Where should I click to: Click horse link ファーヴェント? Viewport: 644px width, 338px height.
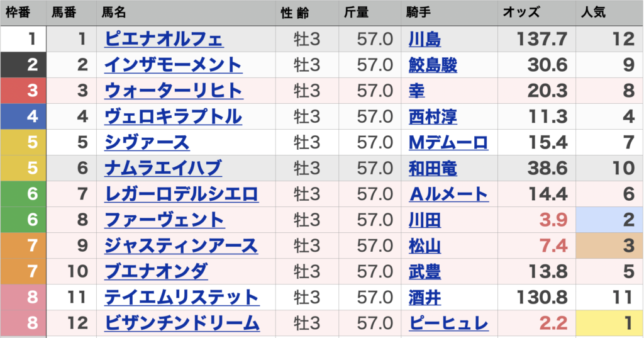click(x=164, y=220)
